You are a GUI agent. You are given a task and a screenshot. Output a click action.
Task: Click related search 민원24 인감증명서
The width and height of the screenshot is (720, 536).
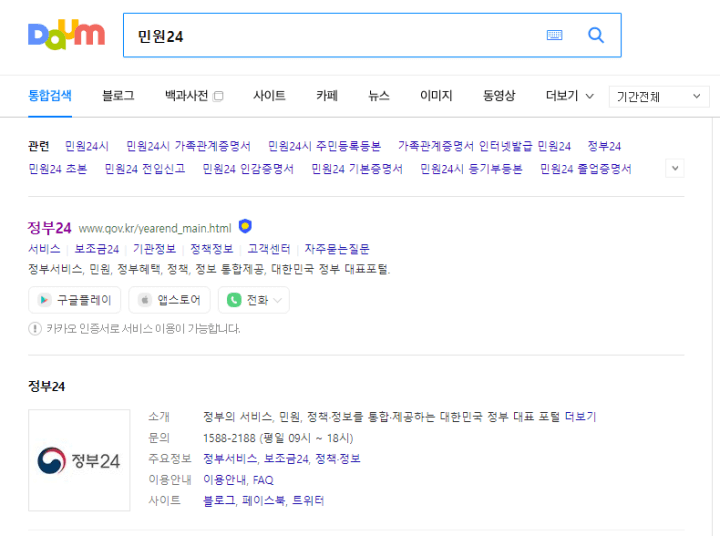248,169
